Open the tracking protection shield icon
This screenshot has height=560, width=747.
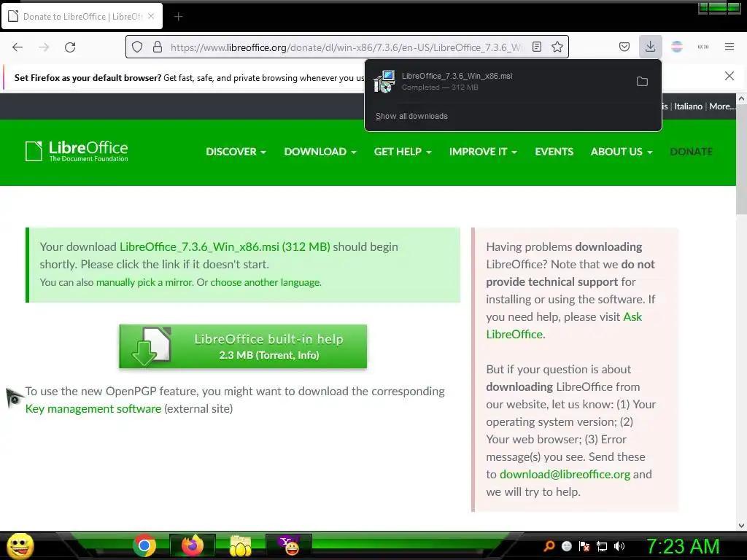pyautogui.click(x=137, y=47)
